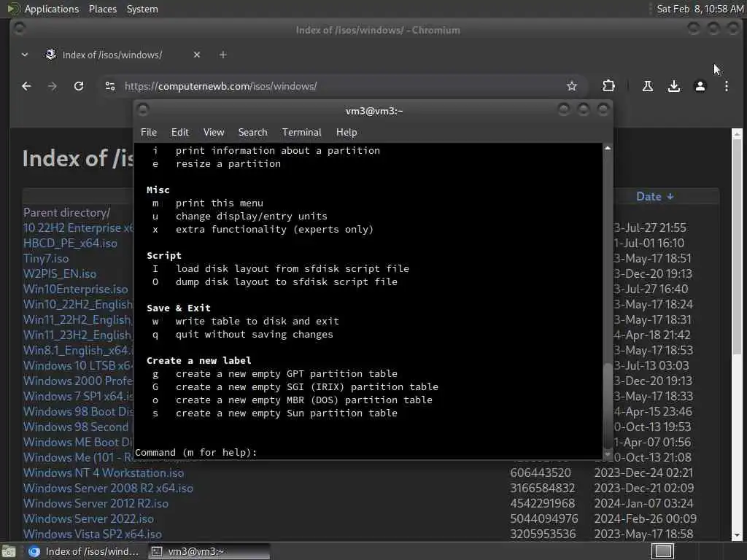Click the show desktop icon in bottom panel
747x560 pixels.
pyautogui.click(x=9, y=551)
